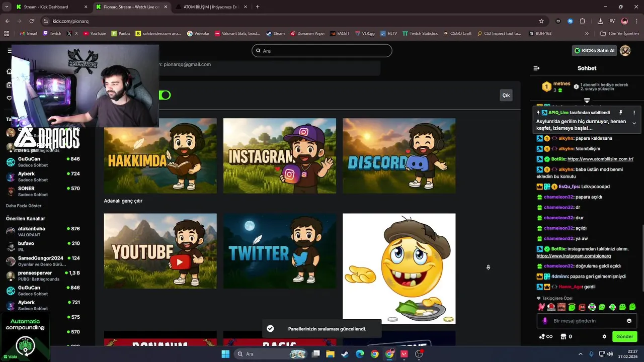This screenshot has width=644, height=362.
Task: Open the FACEIT bookmark
Action: tap(340, 34)
